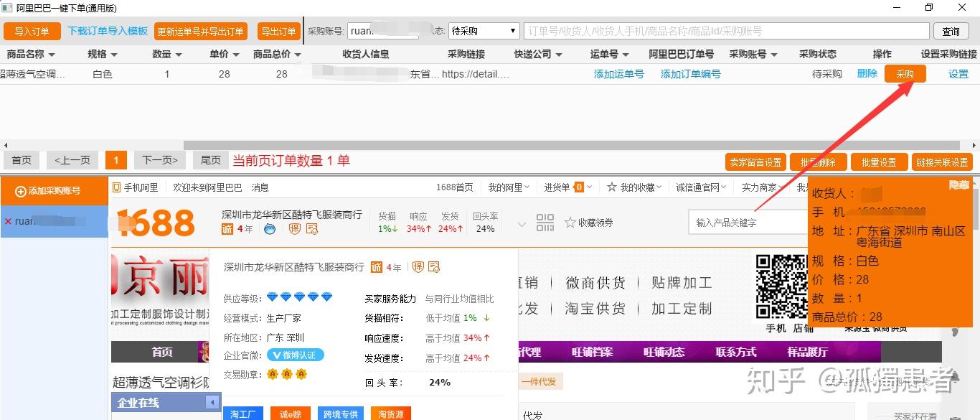Click 更新运单号并导出订单
Viewport: 980px width, 420px height.
[x=201, y=31]
